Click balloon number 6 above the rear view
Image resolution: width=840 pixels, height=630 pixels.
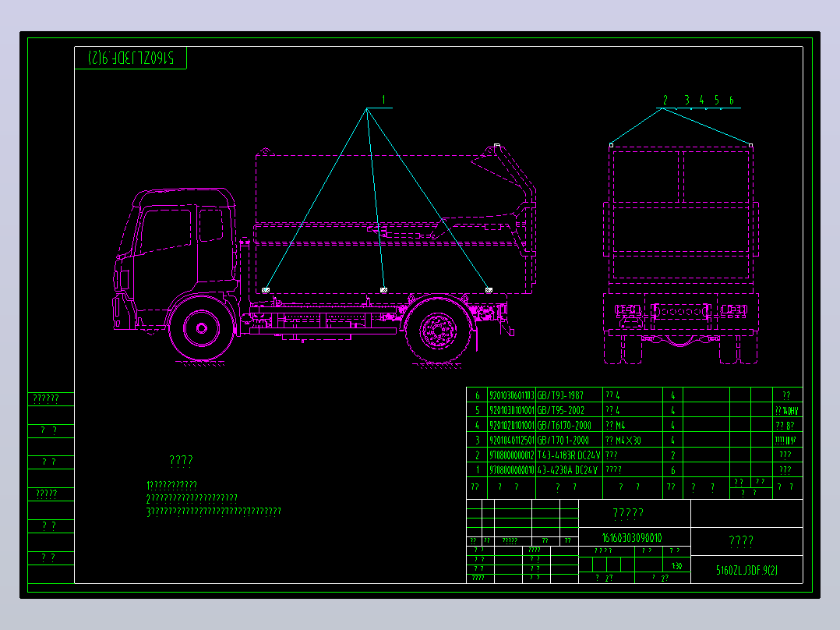tap(731, 101)
